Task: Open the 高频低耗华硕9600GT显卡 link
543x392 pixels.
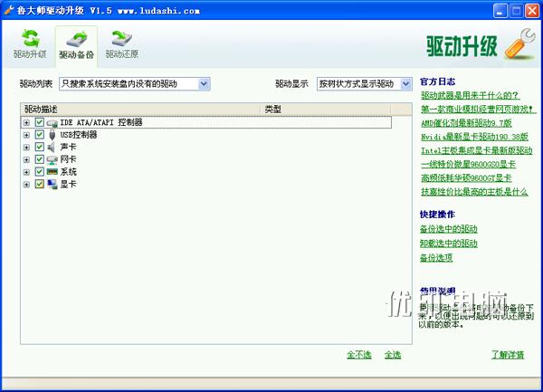Action: [466, 178]
